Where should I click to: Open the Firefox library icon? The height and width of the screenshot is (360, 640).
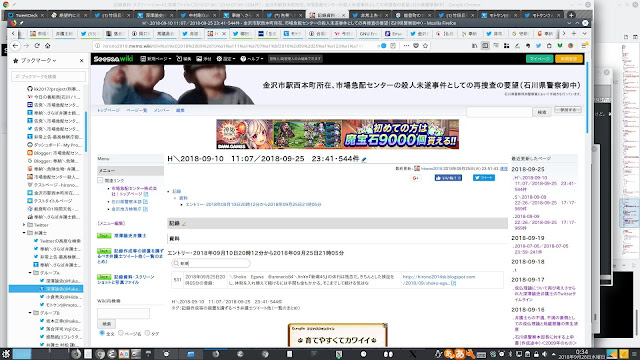pyautogui.click(x=474, y=46)
